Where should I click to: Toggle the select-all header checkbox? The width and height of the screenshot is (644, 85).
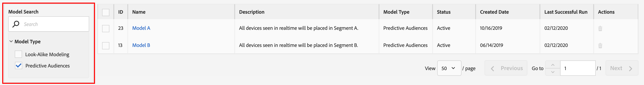[x=106, y=12]
